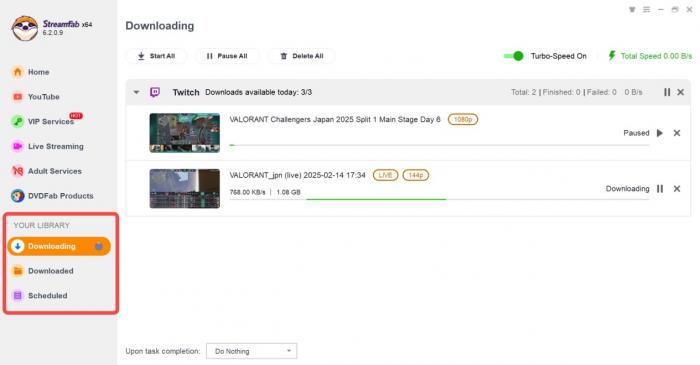Click the VALORANT Challengers Japan 2025 title

click(335, 119)
